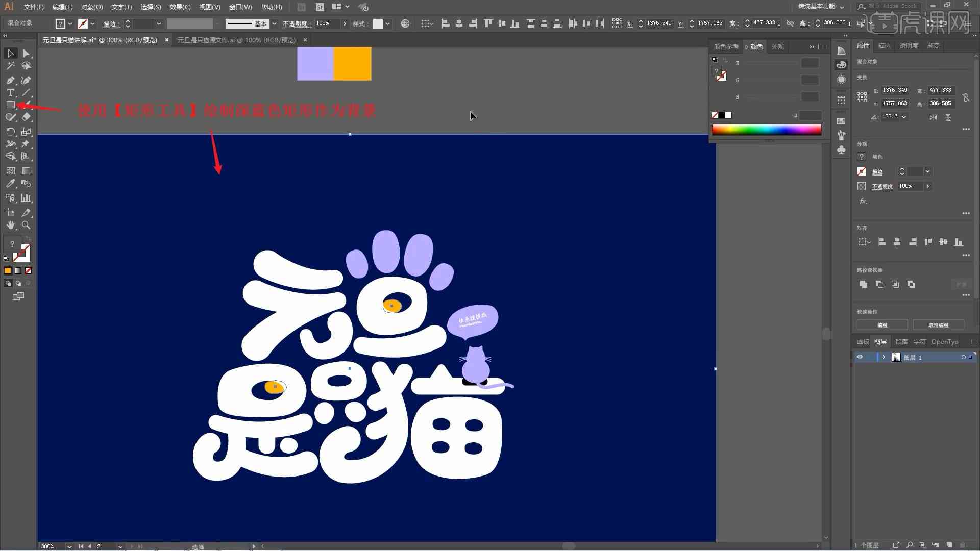Select the Direct Selection tool
The height and width of the screenshot is (551, 980).
26,53
